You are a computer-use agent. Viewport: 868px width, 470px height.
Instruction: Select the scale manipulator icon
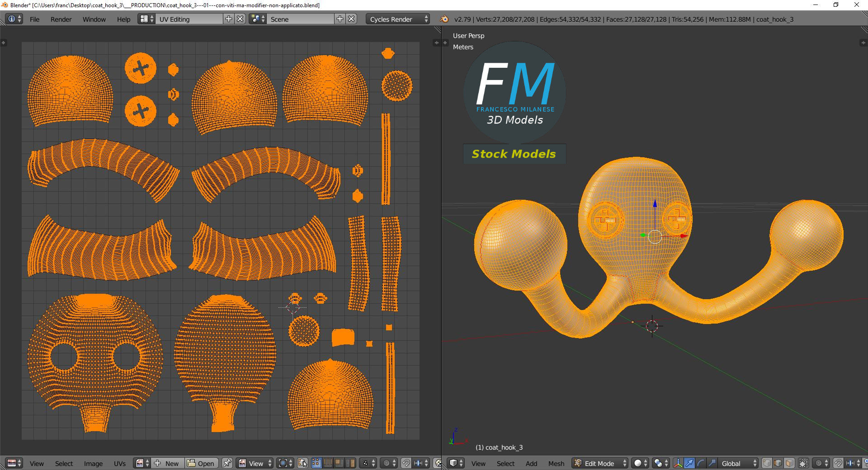click(x=712, y=463)
